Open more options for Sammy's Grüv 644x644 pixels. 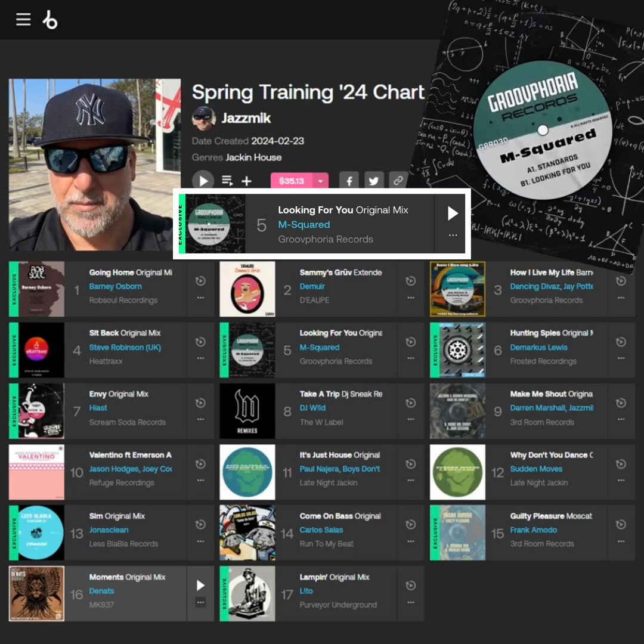click(411, 298)
